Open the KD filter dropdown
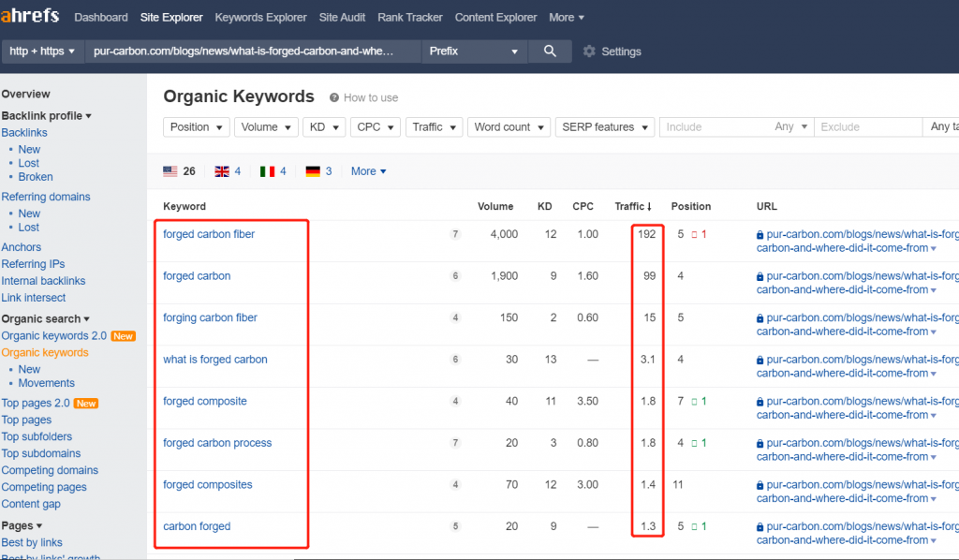This screenshot has width=959, height=560. 324,127
